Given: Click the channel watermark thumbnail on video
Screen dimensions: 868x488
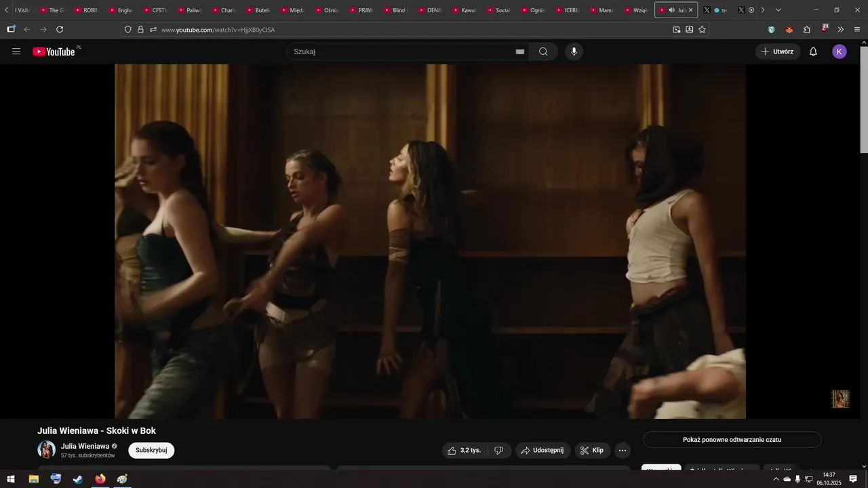Looking at the screenshot, I should (840, 399).
